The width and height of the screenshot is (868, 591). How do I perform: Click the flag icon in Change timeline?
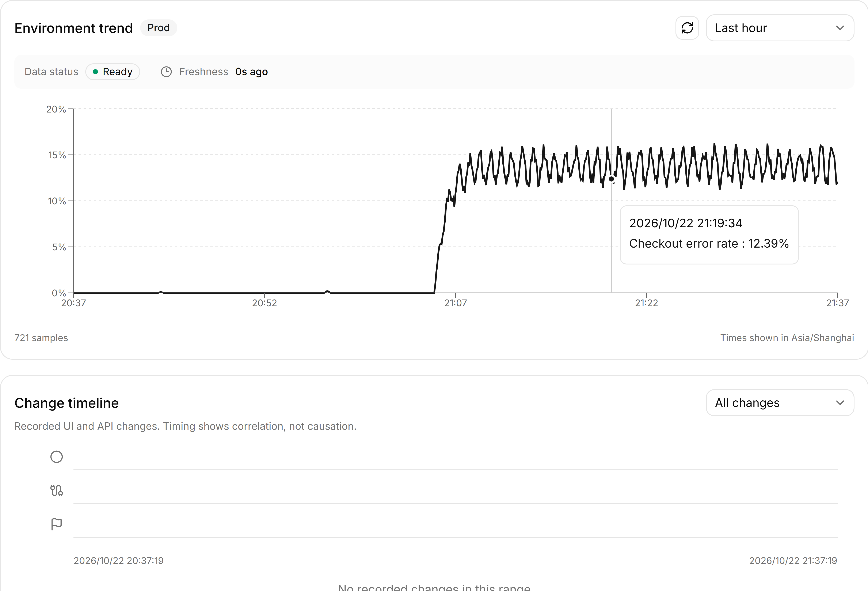pyautogui.click(x=56, y=524)
